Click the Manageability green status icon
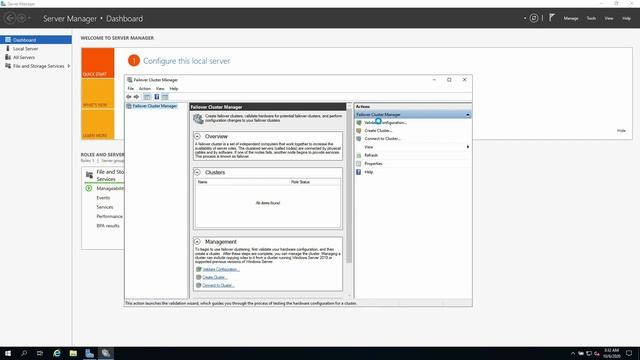 click(x=89, y=188)
